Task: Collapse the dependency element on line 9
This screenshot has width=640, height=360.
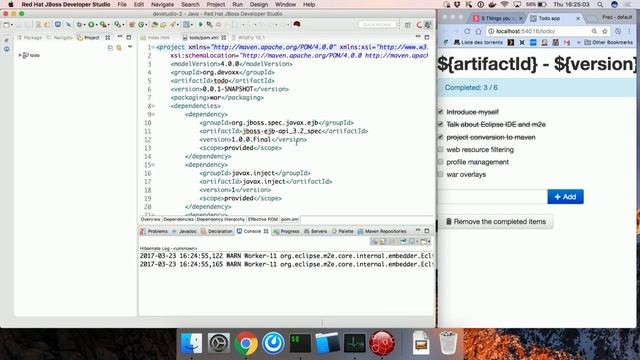Action: click(153, 114)
